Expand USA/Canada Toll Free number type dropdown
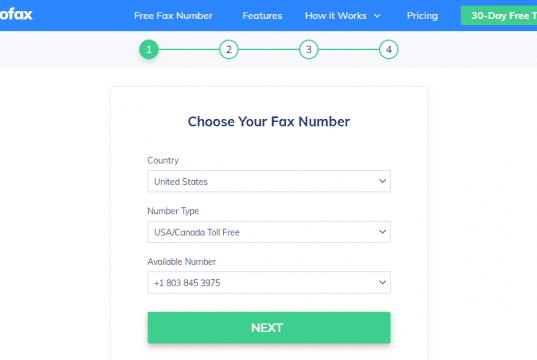This screenshot has width=537, height=360. tap(269, 232)
